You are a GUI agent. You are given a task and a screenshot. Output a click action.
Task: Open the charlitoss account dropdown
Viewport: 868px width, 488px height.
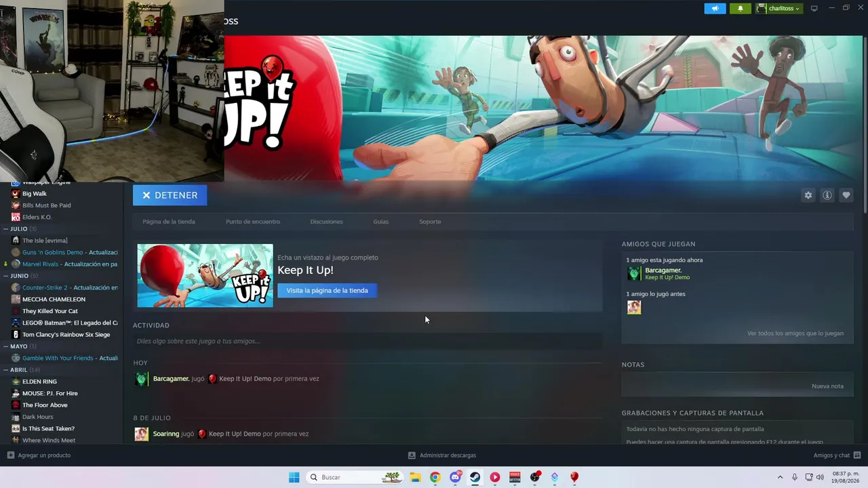tap(778, 8)
